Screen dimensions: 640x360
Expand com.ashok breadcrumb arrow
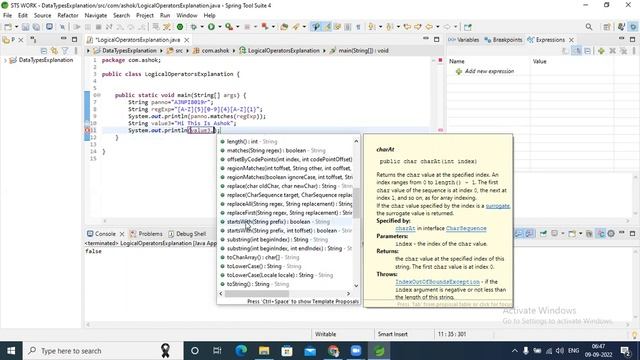coord(234,51)
